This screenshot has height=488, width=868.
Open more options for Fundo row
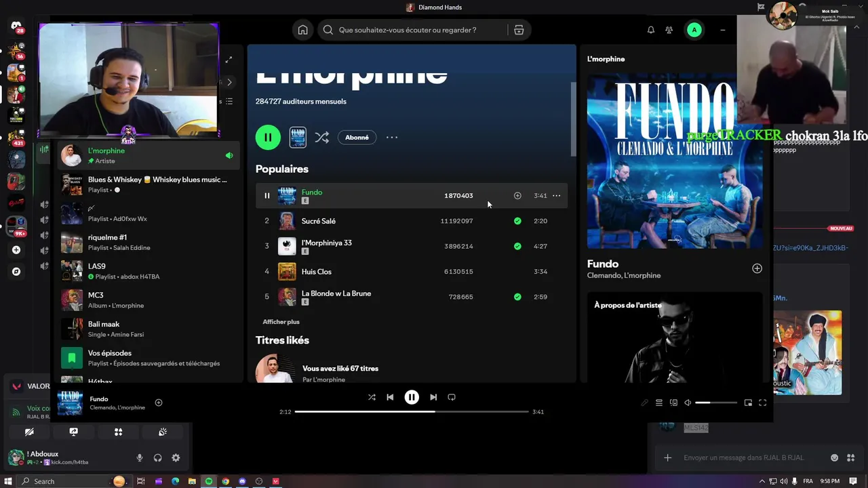(556, 196)
